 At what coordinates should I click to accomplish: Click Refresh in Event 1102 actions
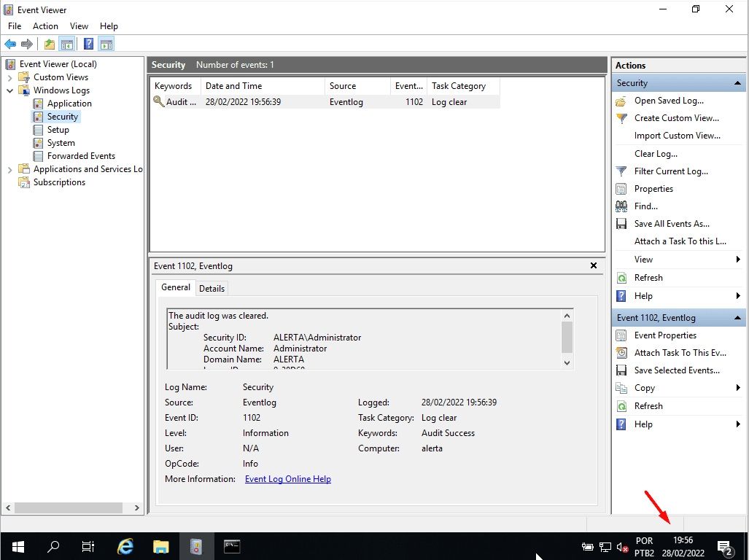[x=648, y=406]
